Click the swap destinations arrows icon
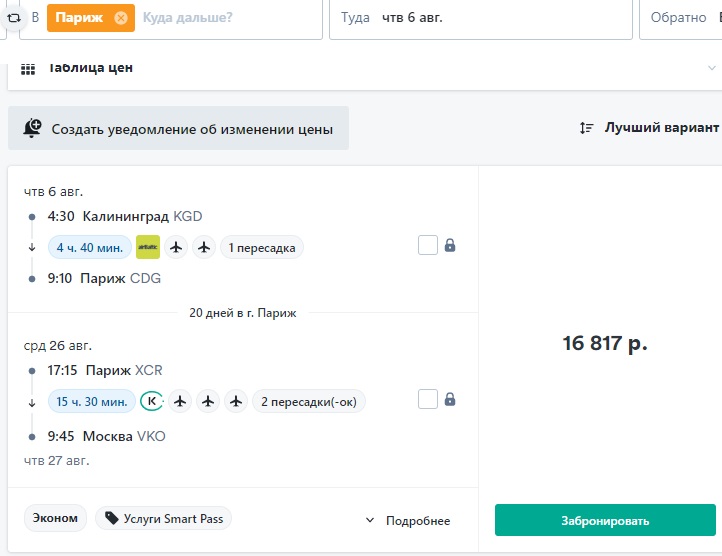 pyautogui.click(x=14, y=18)
